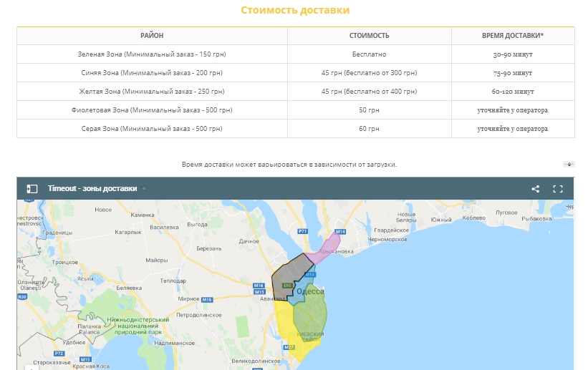Open the map in fullscreen view

558,189
